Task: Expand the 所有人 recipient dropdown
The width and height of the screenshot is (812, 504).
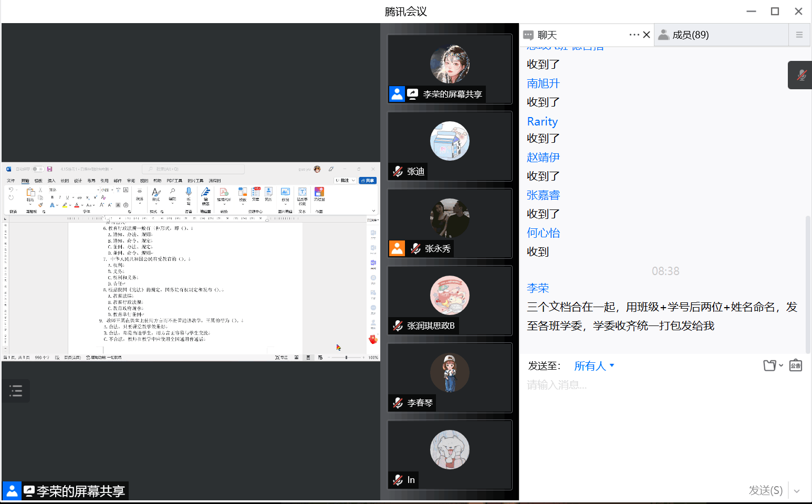Action: tap(594, 365)
